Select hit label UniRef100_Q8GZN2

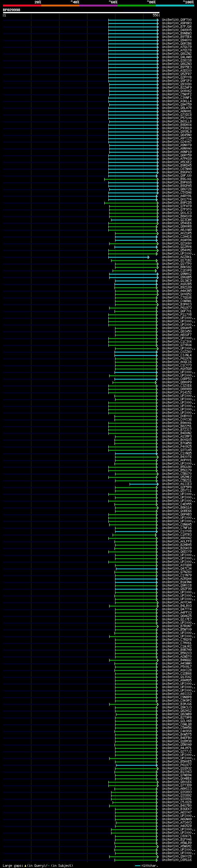tap(177, 54)
